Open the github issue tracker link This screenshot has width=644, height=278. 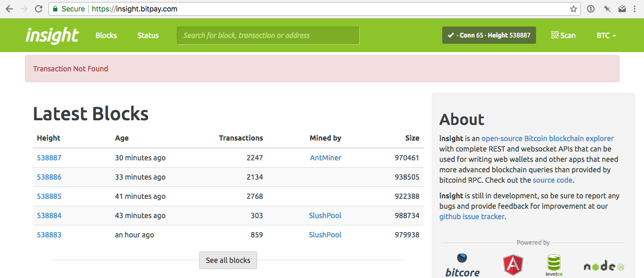472,217
